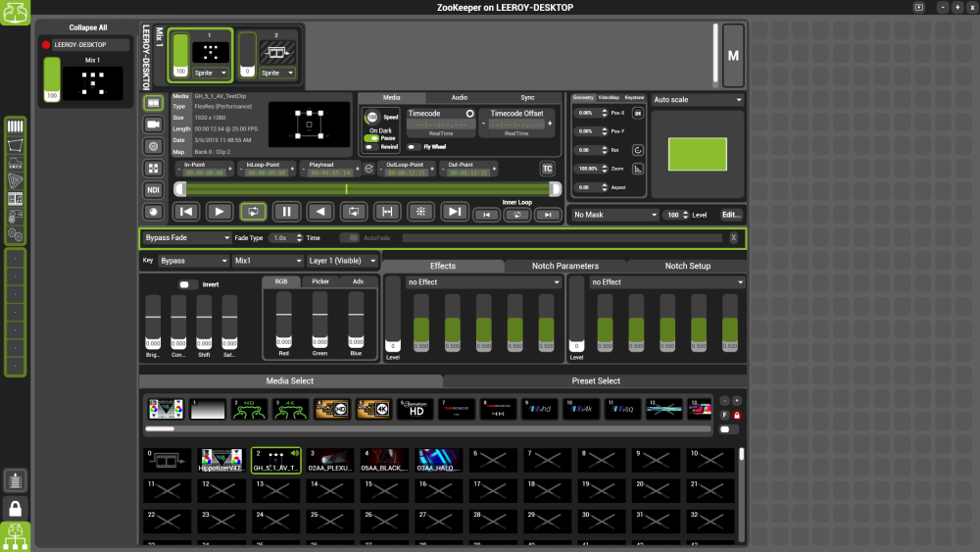
Task: Open the Auto scale dropdown
Action: pos(698,99)
